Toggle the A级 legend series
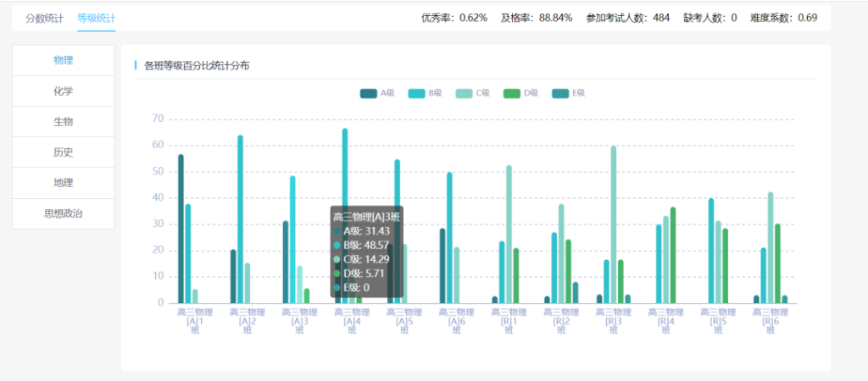 click(x=377, y=93)
